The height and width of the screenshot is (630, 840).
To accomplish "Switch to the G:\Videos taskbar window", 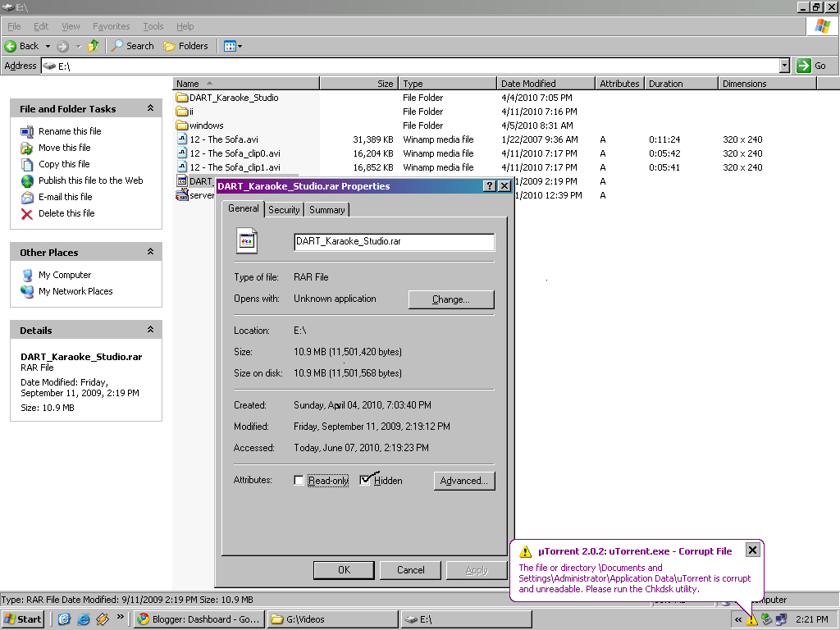I will pos(332,619).
